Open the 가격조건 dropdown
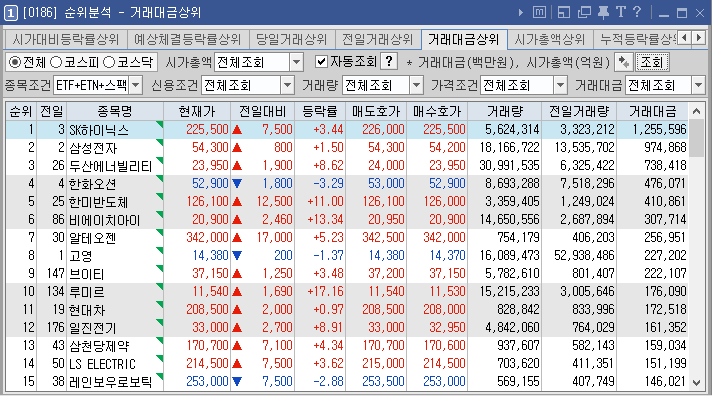712x396 pixels. pos(560,85)
